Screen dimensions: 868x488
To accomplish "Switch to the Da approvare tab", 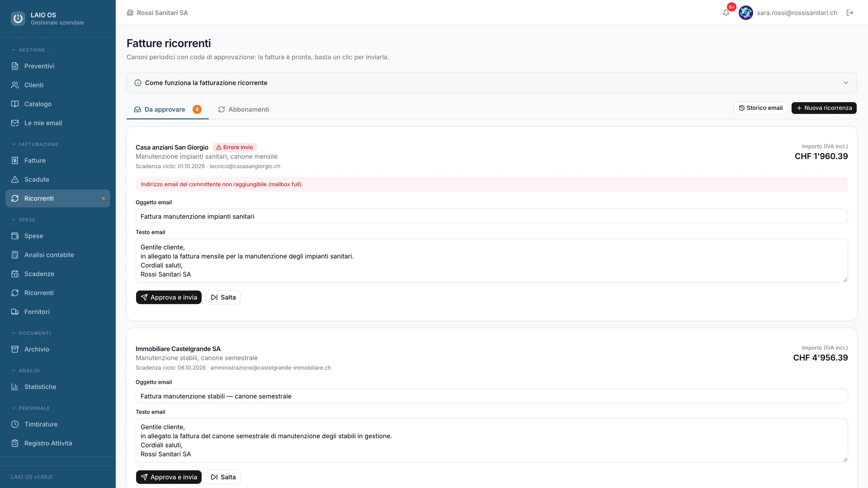I will [168, 110].
